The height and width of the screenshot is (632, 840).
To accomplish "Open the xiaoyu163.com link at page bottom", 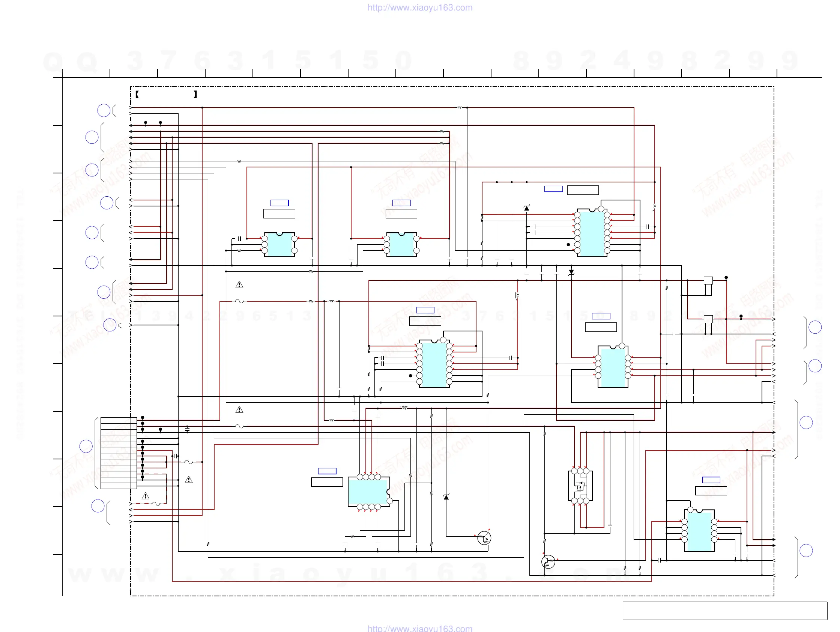I will point(419,628).
